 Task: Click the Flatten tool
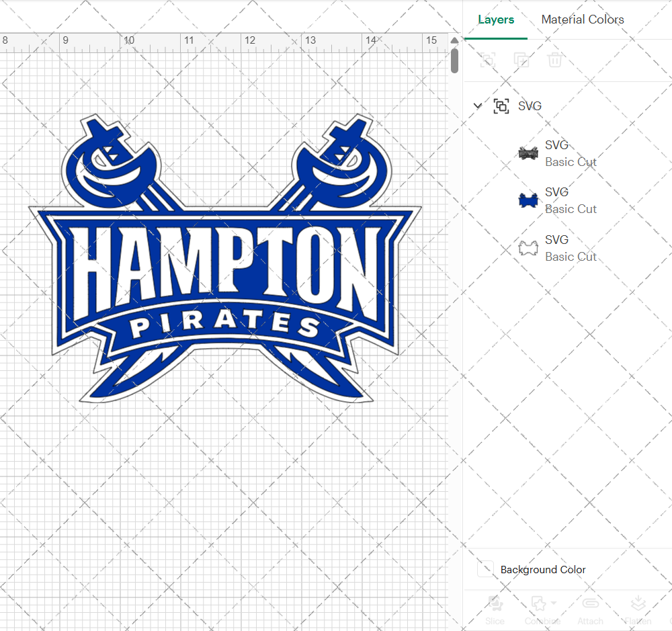[638, 610]
